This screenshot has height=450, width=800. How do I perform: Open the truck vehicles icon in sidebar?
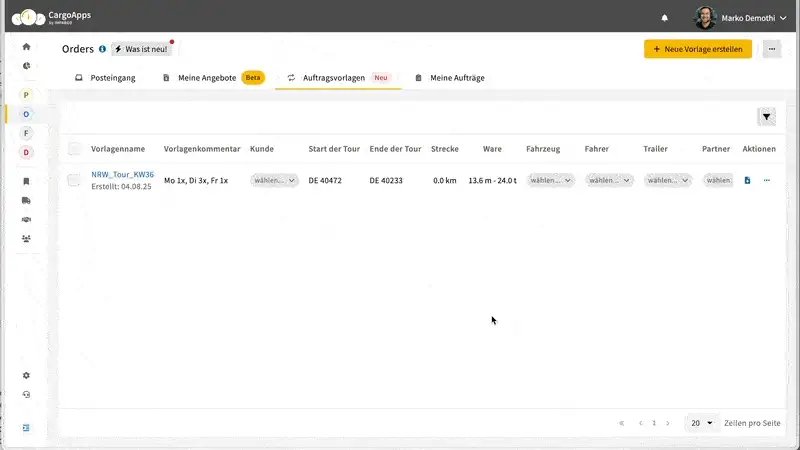point(27,201)
